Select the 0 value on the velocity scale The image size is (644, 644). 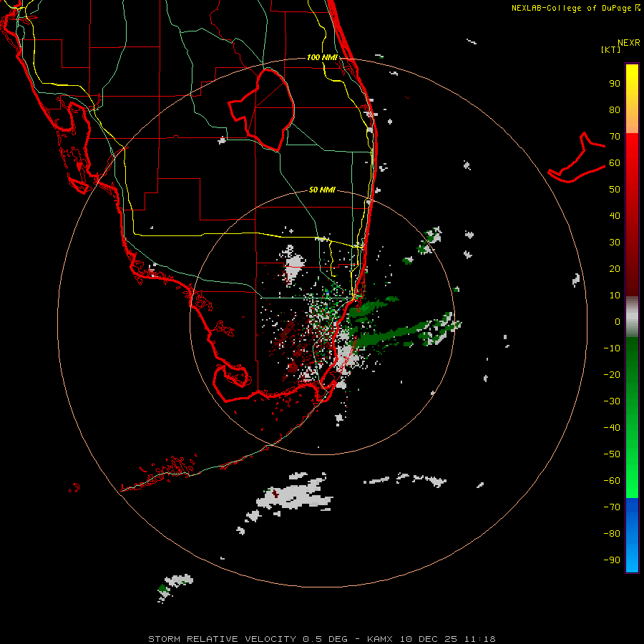[618, 321]
